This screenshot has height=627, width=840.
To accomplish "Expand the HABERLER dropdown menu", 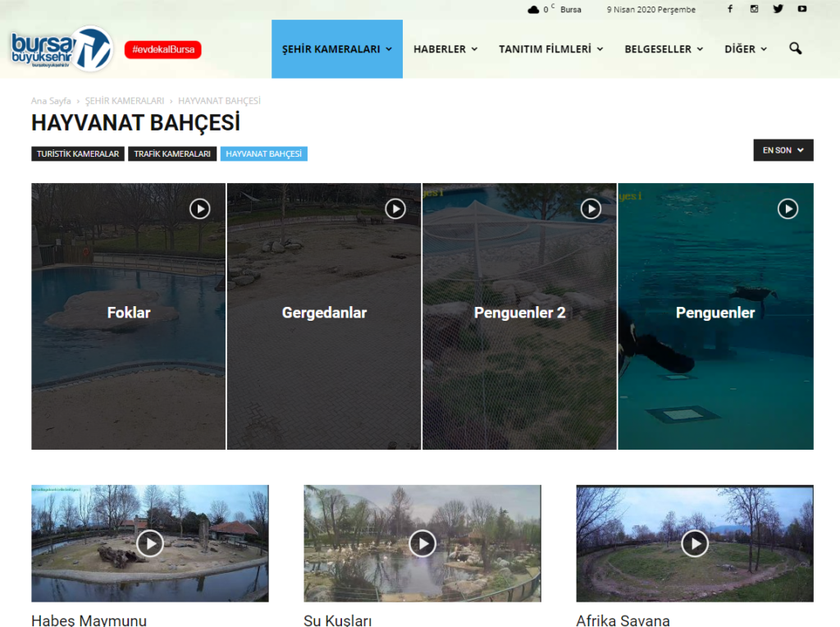I will (445, 48).
